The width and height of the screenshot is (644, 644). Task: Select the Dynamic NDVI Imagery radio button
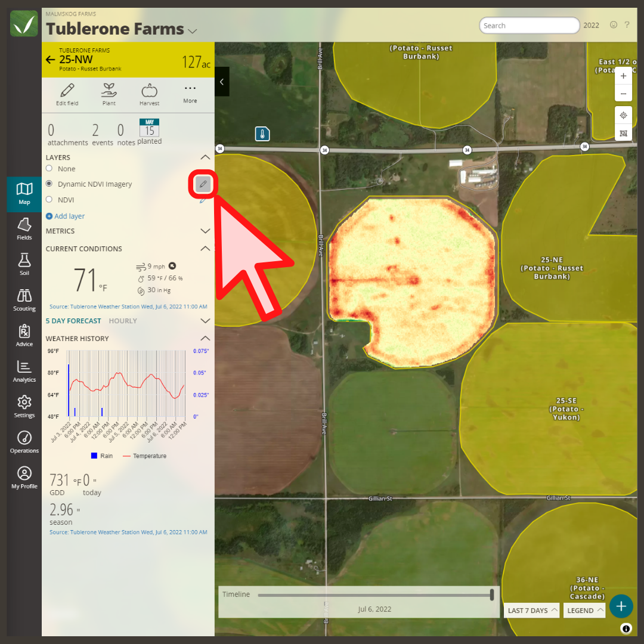(49, 184)
